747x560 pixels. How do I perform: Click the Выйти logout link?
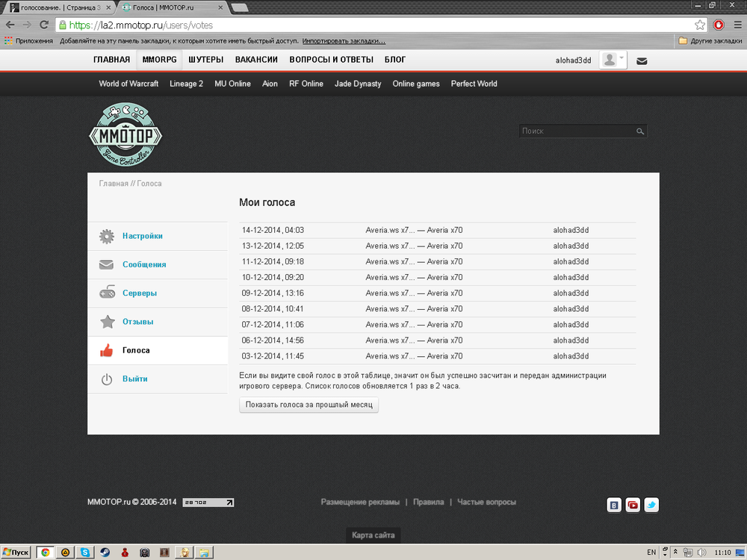point(134,379)
